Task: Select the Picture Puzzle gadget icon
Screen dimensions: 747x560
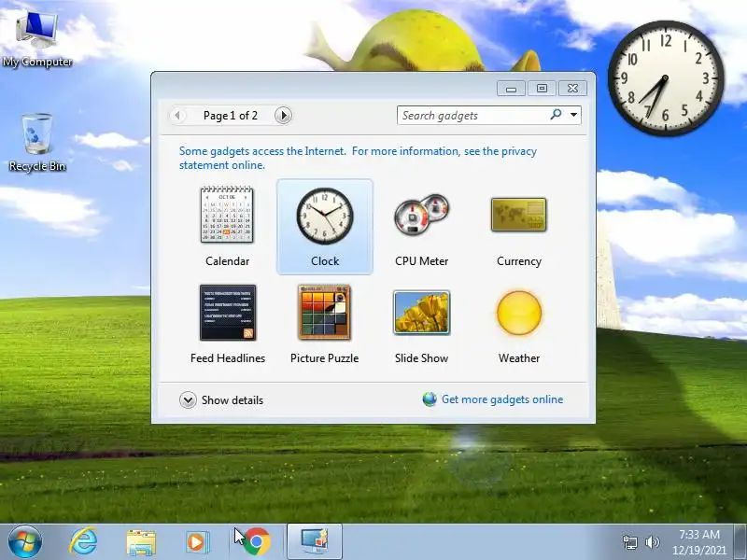Action: pos(324,313)
